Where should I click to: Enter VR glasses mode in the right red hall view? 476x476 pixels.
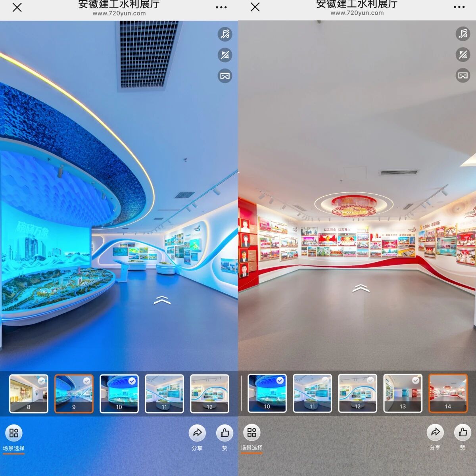(x=463, y=75)
